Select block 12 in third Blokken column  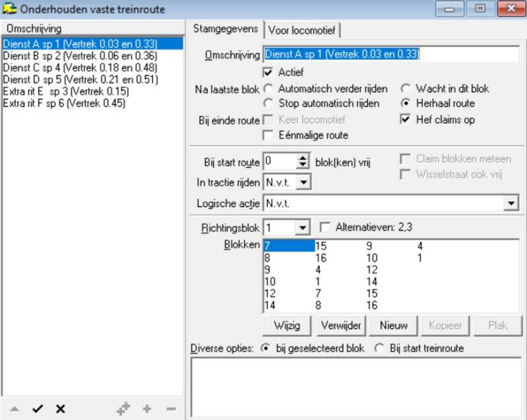coord(372,270)
